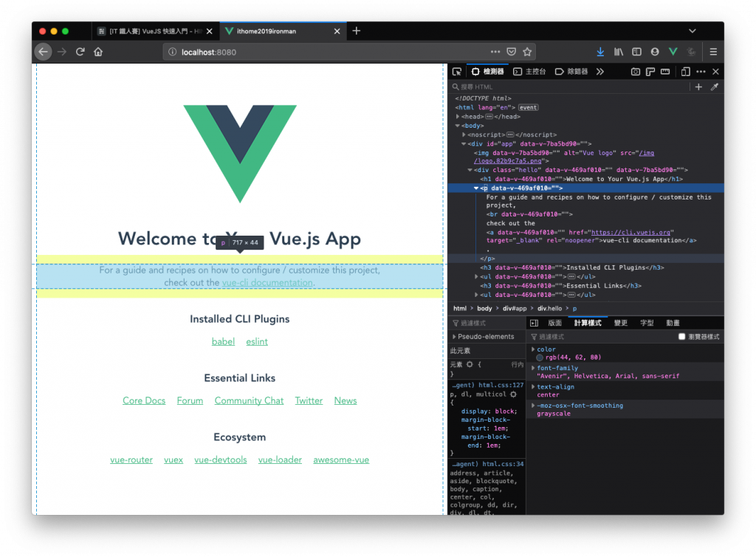This screenshot has height=557, width=756.
Task: Save page to Pocket
Action: tap(512, 52)
